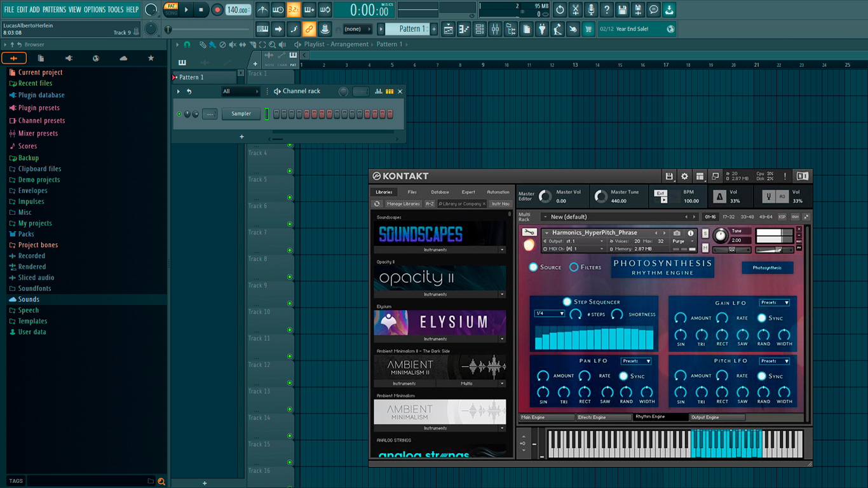868x488 pixels.
Task: Open the channel rack All filter dropdown
Action: point(240,91)
